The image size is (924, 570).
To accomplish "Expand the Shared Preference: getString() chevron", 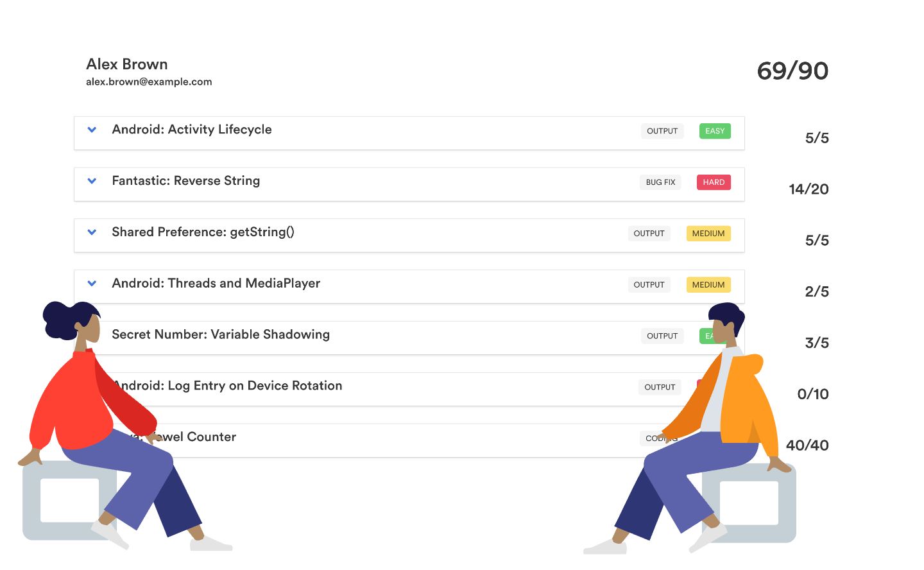I will [x=92, y=232].
